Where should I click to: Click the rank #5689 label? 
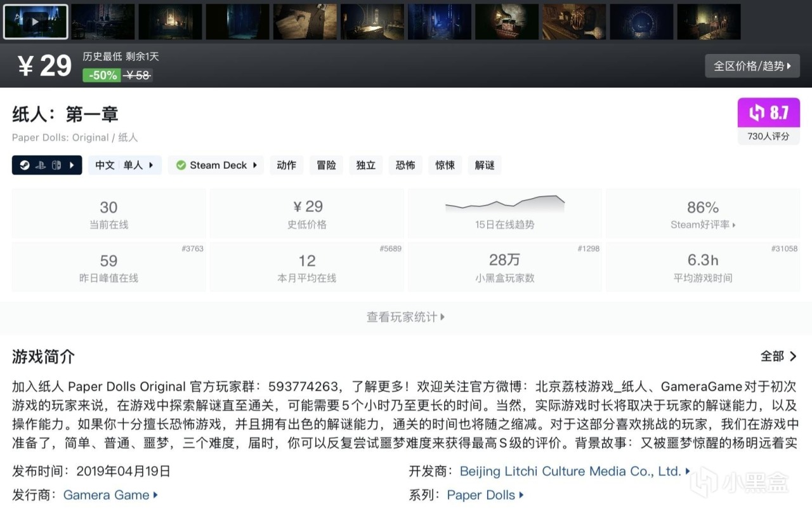click(390, 248)
